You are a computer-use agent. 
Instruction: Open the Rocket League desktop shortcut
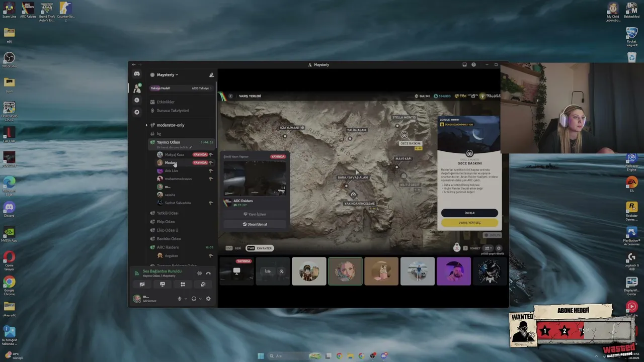click(632, 37)
